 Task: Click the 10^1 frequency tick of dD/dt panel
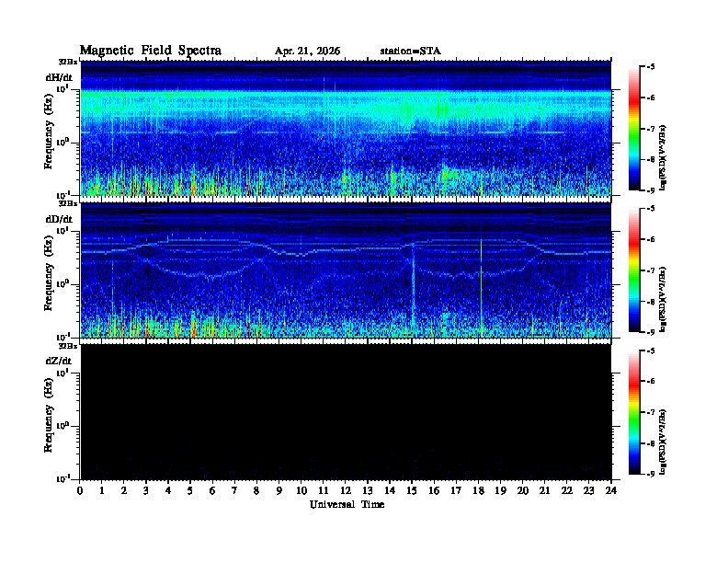(63, 230)
